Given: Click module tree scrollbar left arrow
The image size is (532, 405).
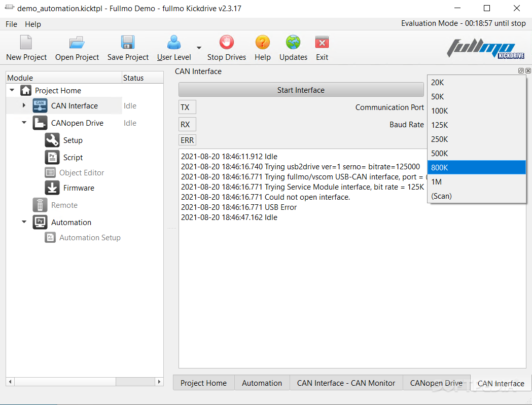Looking at the screenshot, I should click(x=10, y=382).
